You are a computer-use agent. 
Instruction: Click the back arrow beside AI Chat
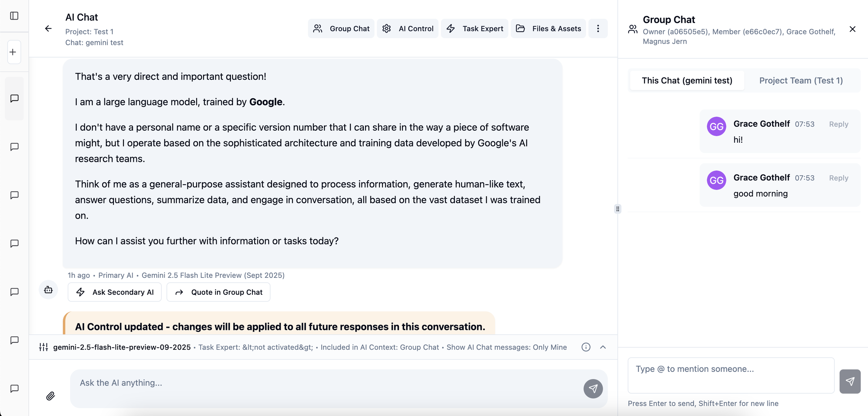point(48,28)
